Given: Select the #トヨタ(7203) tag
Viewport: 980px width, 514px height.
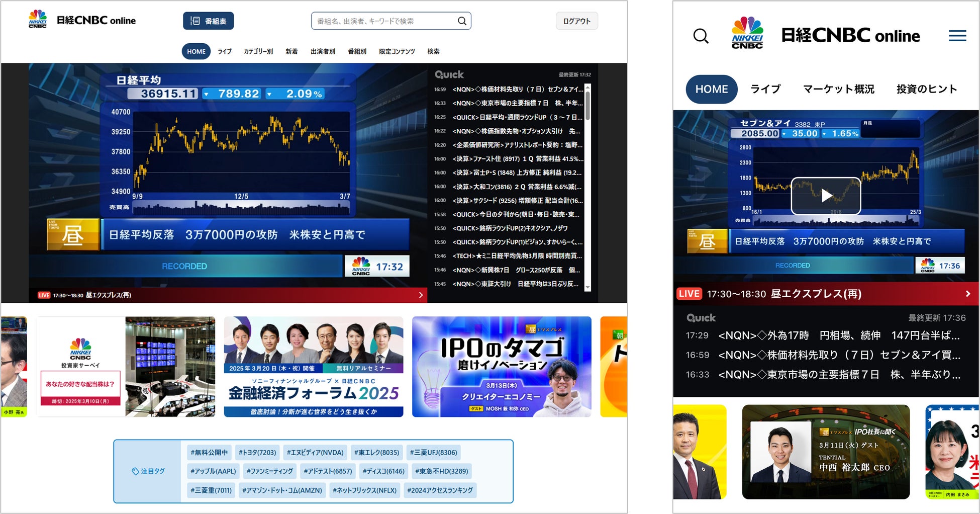Looking at the screenshot, I should [257, 452].
